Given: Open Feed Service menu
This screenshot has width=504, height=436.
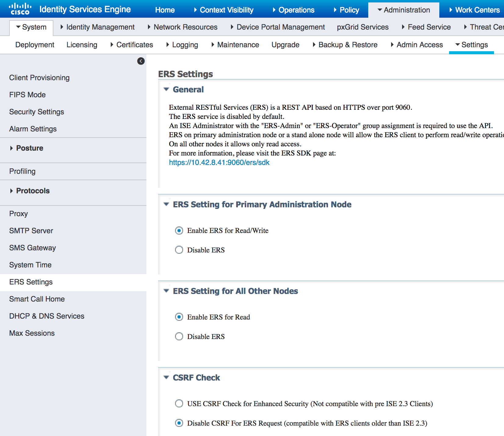Looking at the screenshot, I should [x=426, y=27].
